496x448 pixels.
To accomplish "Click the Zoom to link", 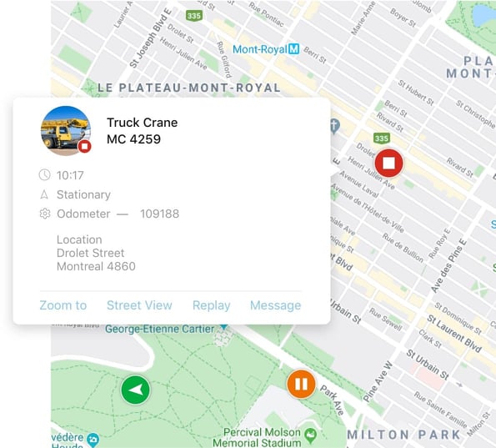I will (63, 305).
